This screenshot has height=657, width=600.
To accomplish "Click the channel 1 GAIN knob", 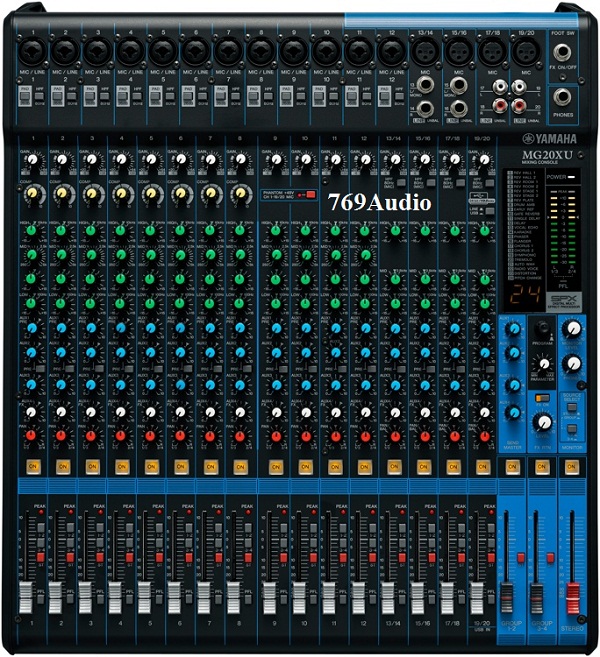I will (33, 160).
